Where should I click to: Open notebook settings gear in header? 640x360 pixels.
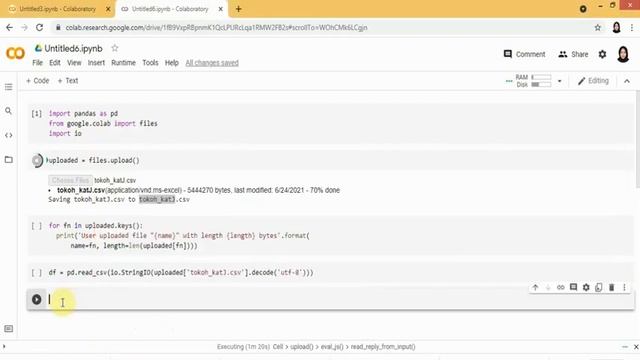(602, 54)
